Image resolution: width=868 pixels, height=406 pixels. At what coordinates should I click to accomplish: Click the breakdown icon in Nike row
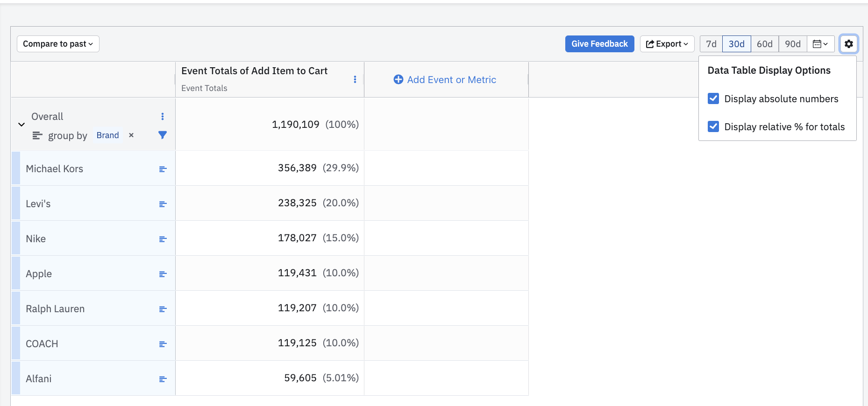[x=163, y=239]
